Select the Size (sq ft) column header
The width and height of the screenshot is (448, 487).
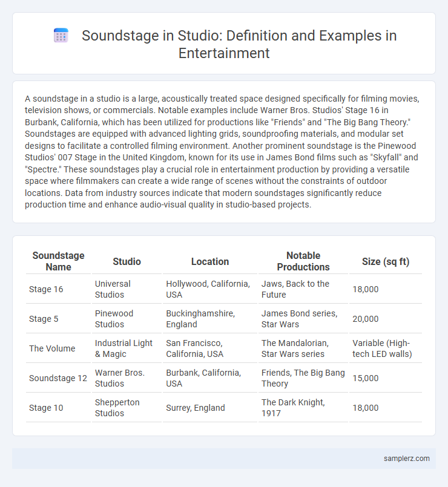386,261
